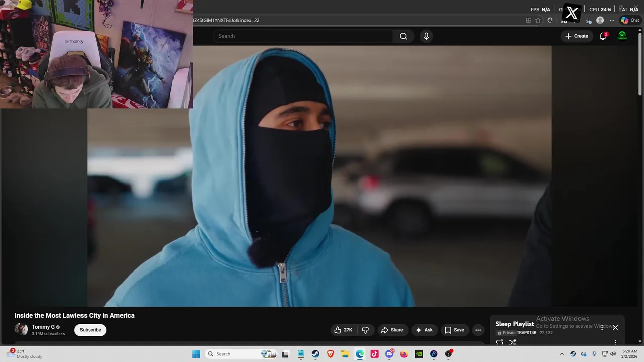Click the X logo overlay icon
Image resolution: width=644 pixels, height=362 pixels.
572,13
